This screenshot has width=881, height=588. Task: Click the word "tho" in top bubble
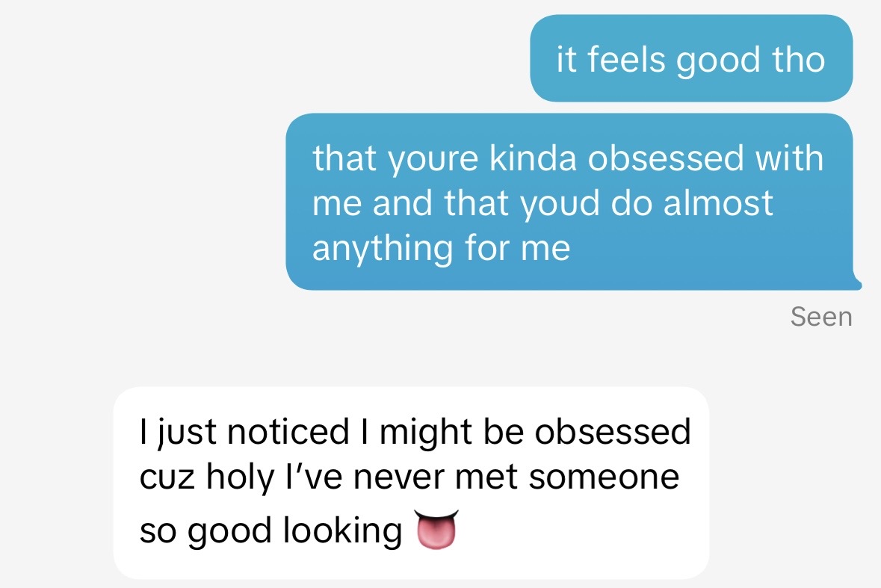coord(798,59)
